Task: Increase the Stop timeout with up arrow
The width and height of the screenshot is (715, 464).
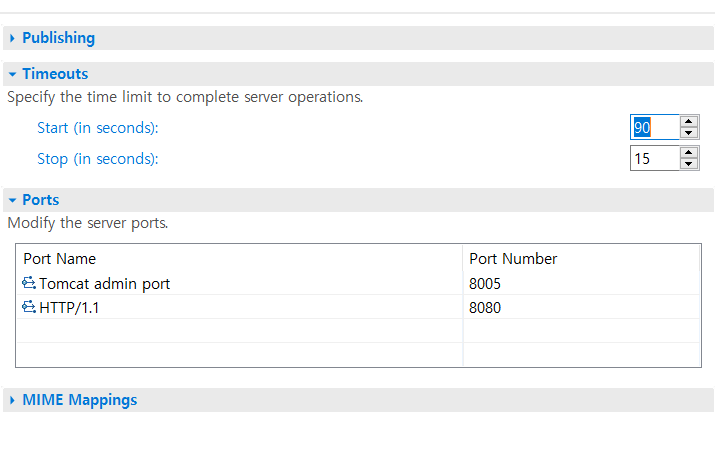Action: pyautogui.click(x=689, y=153)
